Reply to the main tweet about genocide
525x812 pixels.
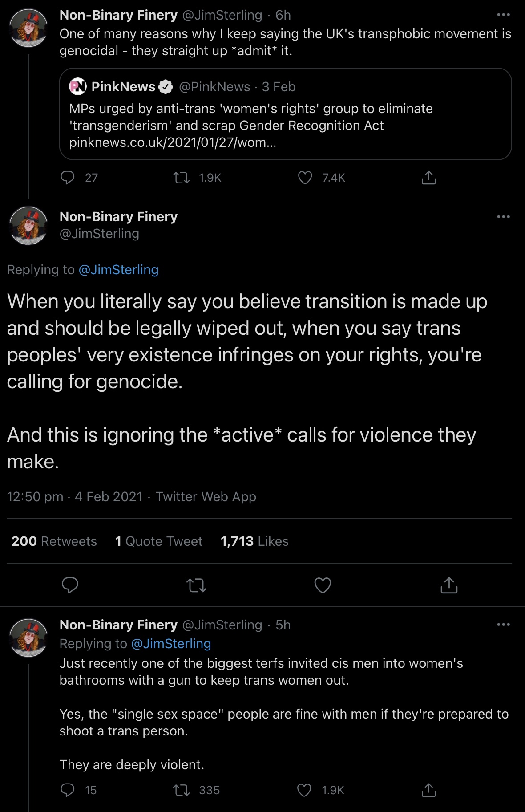70,585
